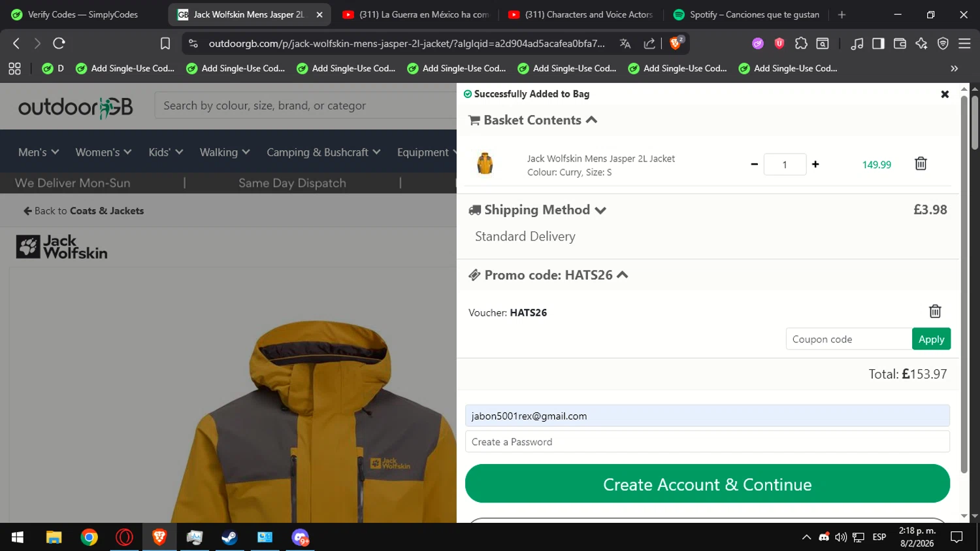This screenshot has width=980, height=551.
Task: Open Leo AI sparkle icon
Action: (921, 43)
